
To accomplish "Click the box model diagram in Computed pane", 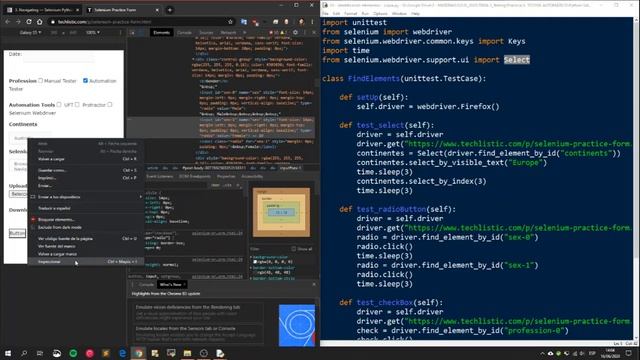I will coord(281,212).
